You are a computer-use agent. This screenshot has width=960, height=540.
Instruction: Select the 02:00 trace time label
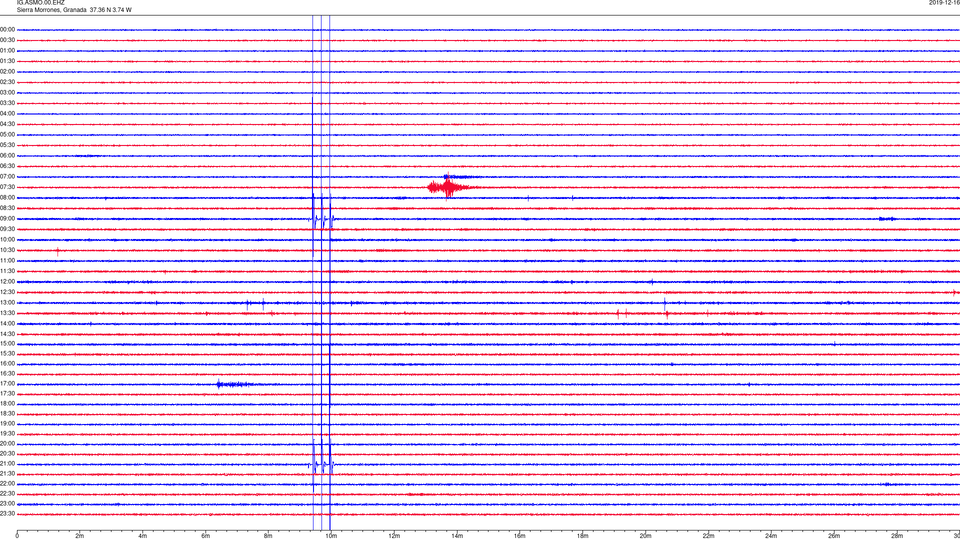pyautogui.click(x=7, y=72)
